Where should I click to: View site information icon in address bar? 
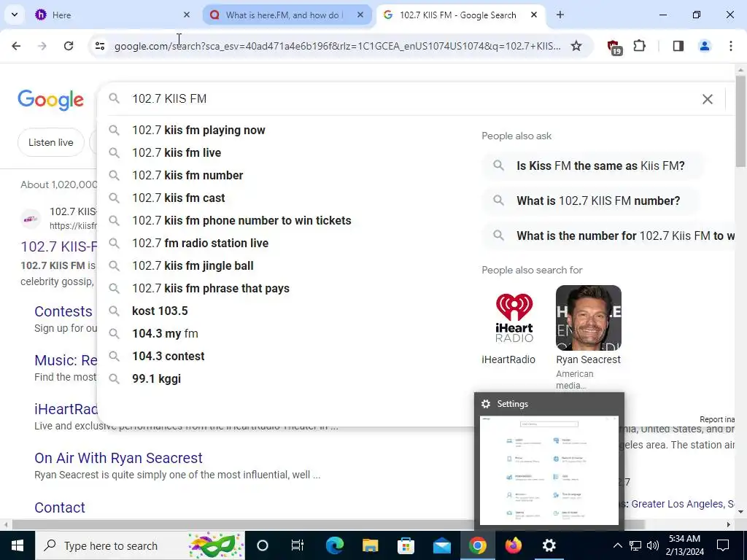click(99, 46)
